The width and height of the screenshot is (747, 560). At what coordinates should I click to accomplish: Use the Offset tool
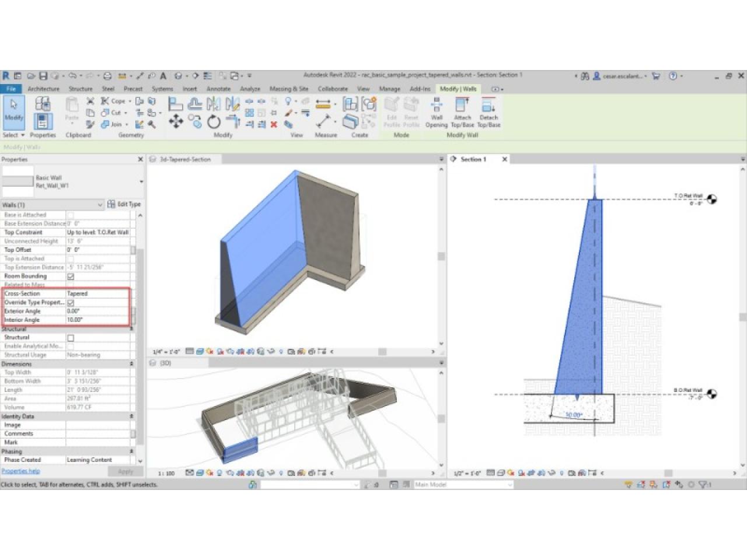point(195,104)
